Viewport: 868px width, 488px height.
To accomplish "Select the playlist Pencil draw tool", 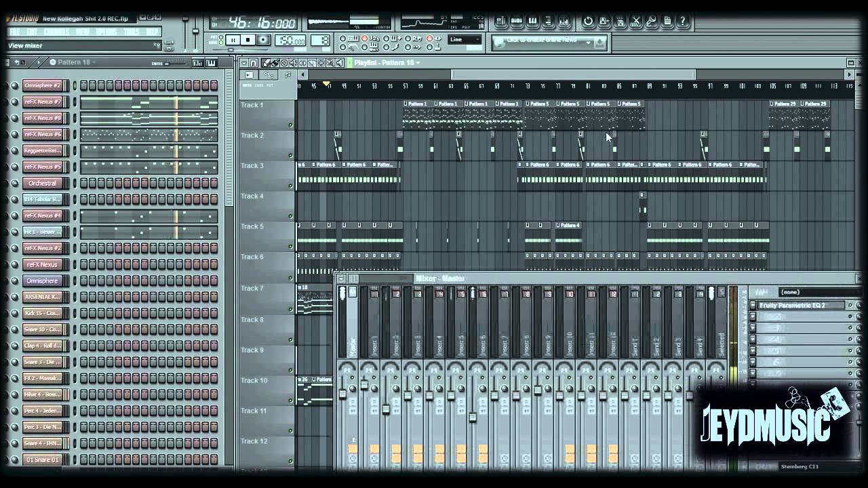I will point(267,62).
